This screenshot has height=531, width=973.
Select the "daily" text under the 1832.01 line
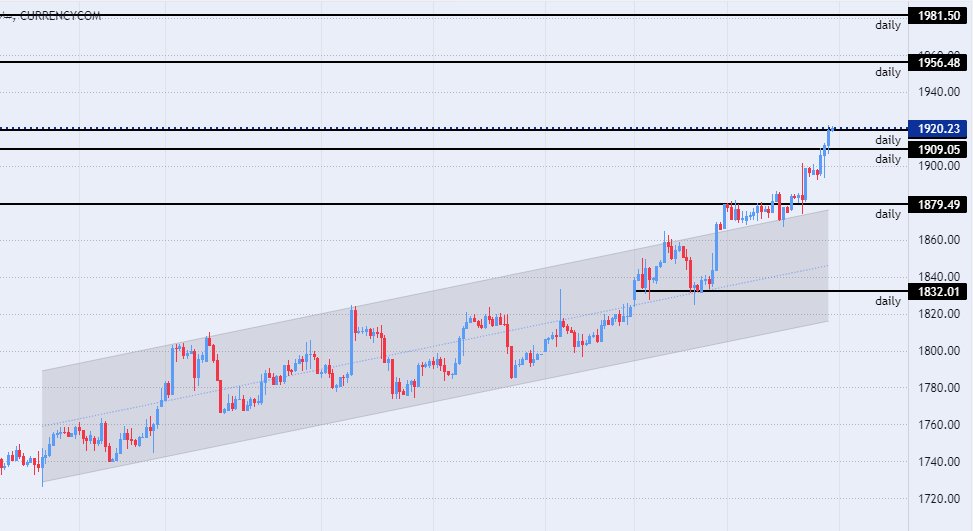click(x=888, y=301)
